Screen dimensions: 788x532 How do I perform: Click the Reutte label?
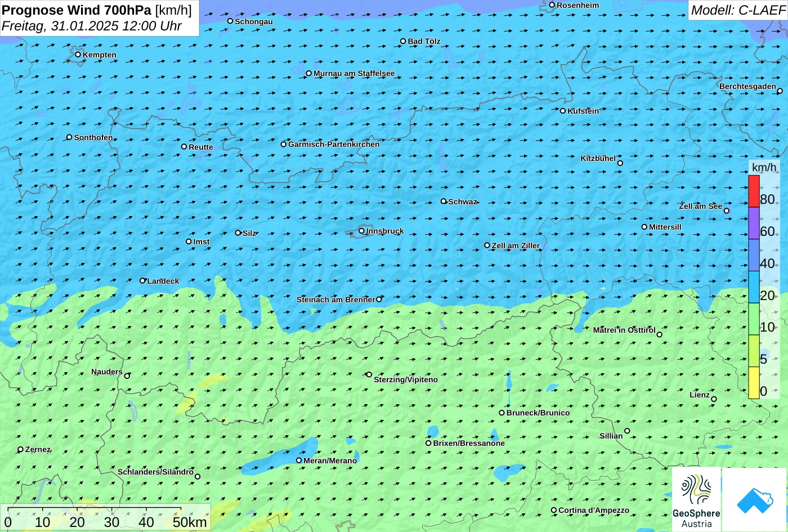pos(201,147)
